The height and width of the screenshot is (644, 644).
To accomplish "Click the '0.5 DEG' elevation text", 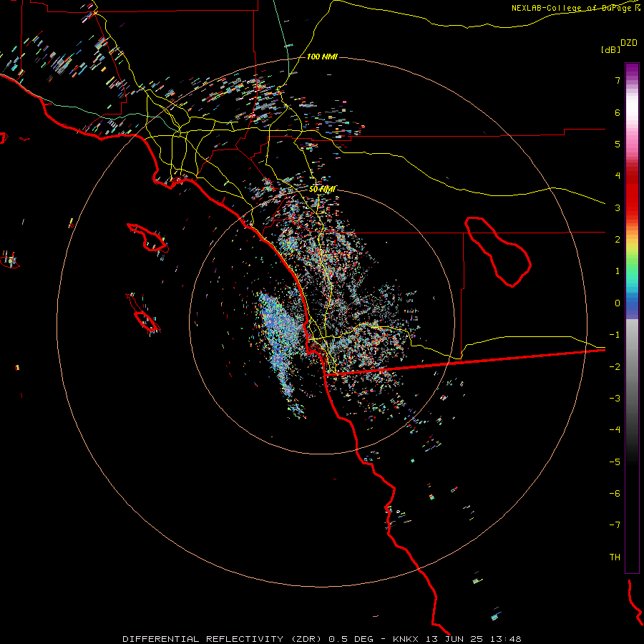I will click(351, 639).
